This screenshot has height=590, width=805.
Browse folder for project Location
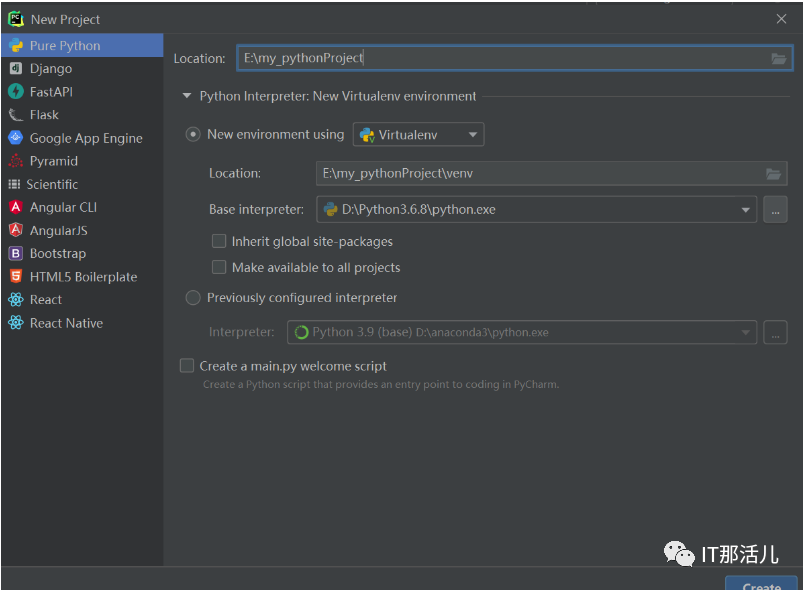pyautogui.click(x=778, y=59)
